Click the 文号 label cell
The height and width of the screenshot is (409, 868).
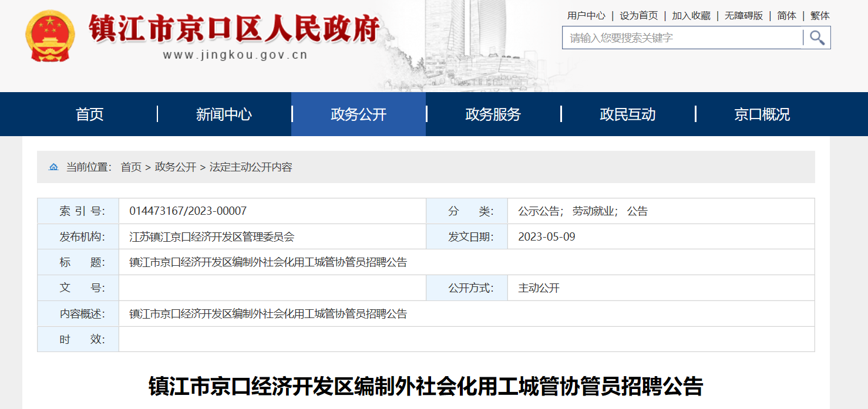[x=78, y=288]
